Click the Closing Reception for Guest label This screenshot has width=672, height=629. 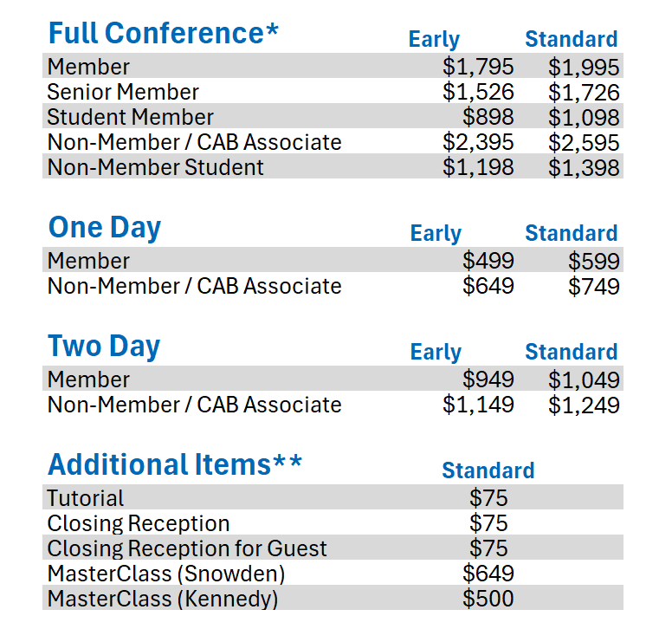[187, 548]
